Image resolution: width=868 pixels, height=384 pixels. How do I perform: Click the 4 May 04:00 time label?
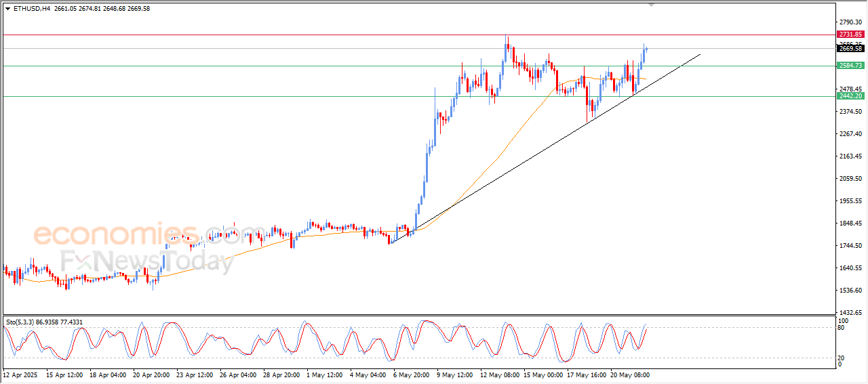click(x=367, y=374)
